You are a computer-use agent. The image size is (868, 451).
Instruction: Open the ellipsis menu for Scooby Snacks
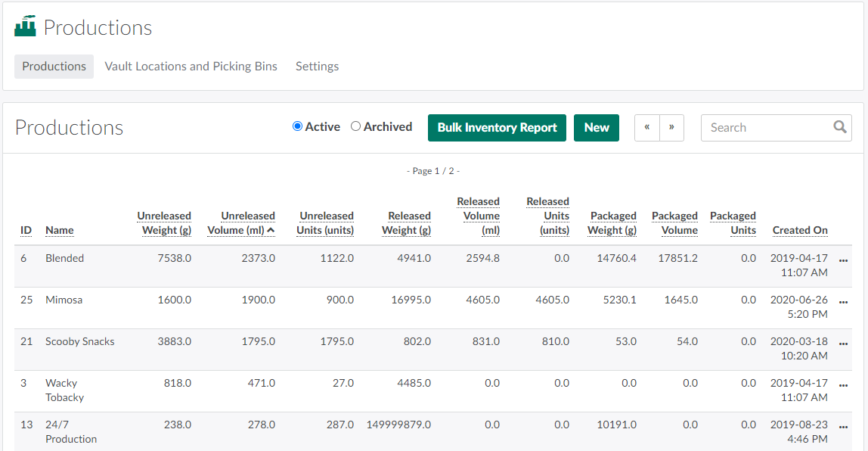coord(844,343)
